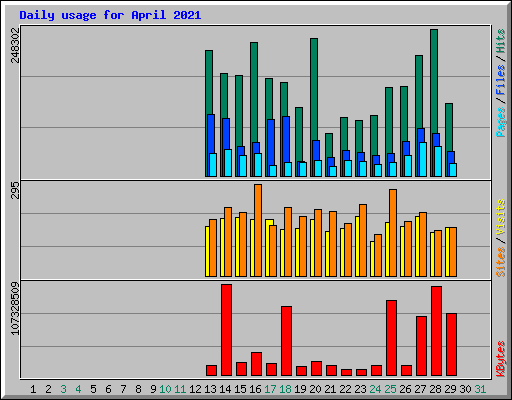
Task: Select the red KBytes bar for day 14
Action: coord(226,330)
